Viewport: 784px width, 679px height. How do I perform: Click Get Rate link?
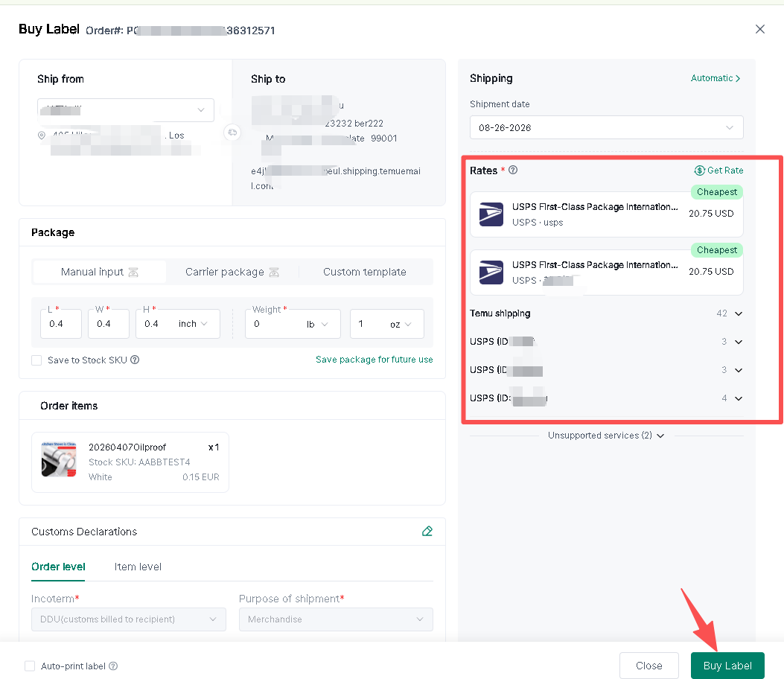point(725,170)
